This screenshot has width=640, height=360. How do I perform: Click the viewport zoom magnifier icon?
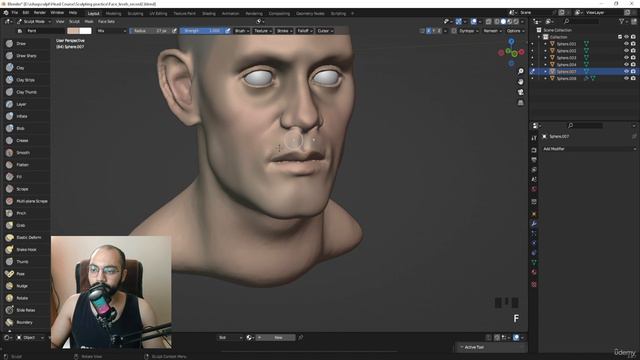pos(521,71)
